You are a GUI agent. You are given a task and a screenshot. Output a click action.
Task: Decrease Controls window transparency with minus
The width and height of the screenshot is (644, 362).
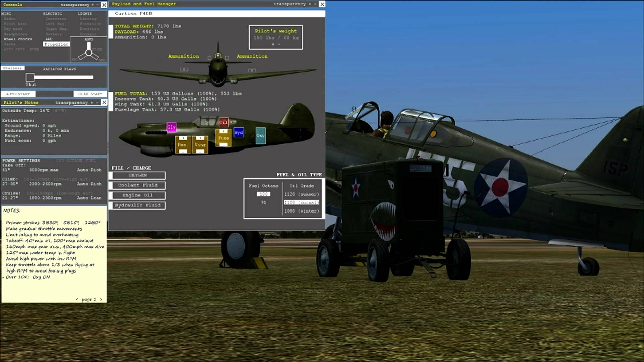pos(97,5)
